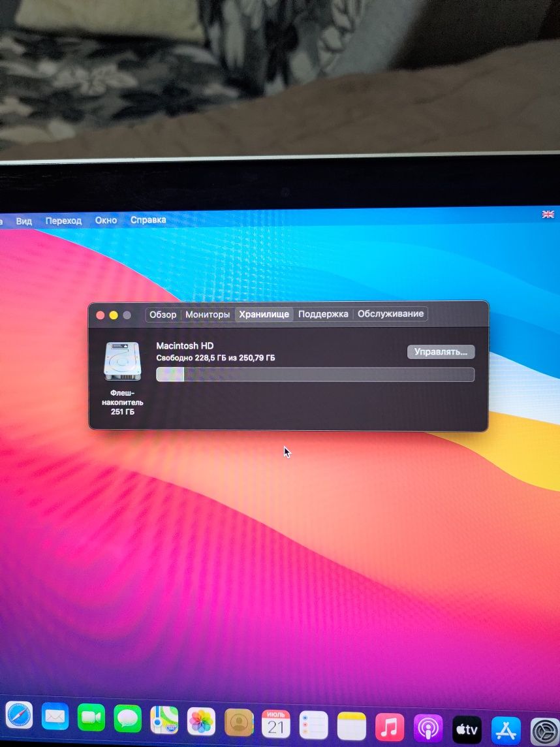The height and width of the screenshot is (747, 560).
Task: Click the storage usage bar
Action: [x=315, y=374]
